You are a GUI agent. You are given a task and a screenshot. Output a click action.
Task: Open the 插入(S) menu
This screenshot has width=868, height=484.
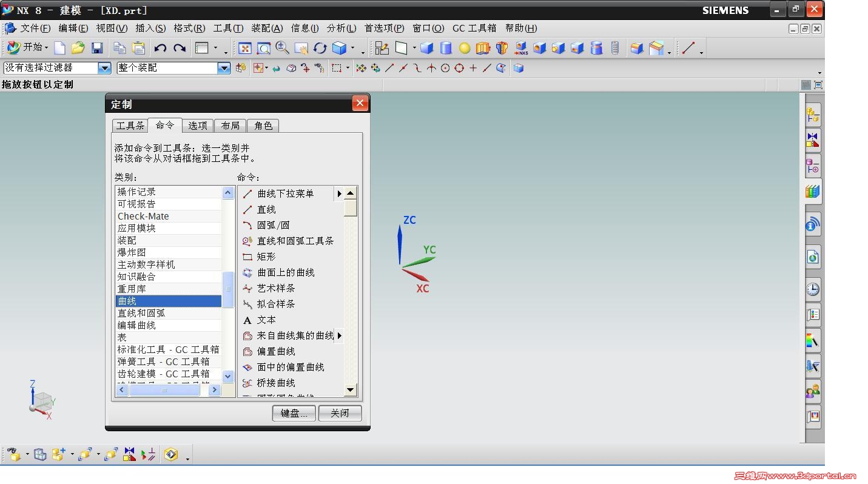(x=150, y=28)
